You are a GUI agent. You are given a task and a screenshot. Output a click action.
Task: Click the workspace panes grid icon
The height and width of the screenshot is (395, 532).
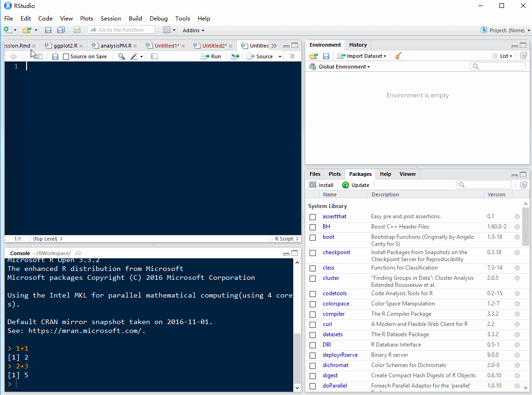pos(166,30)
